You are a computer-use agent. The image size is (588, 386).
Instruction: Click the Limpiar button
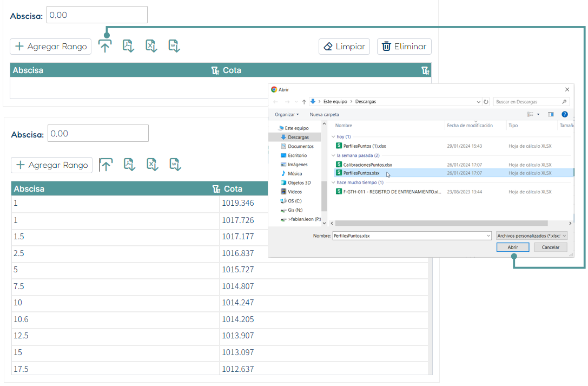[344, 47]
